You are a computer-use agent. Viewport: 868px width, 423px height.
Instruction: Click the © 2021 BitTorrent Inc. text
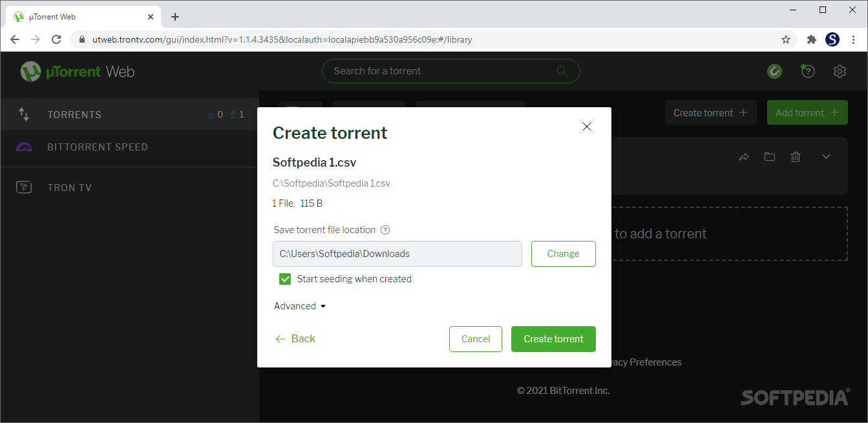coord(563,391)
